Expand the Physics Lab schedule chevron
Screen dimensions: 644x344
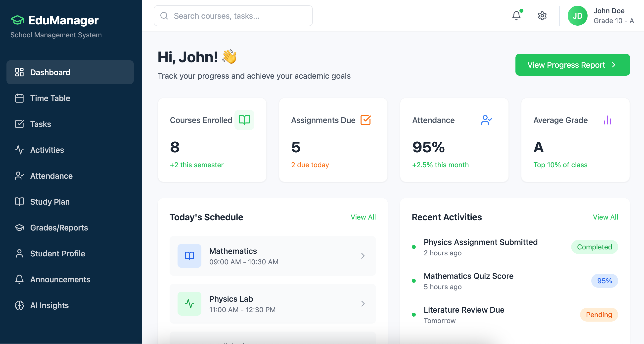click(x=363, y=303)
